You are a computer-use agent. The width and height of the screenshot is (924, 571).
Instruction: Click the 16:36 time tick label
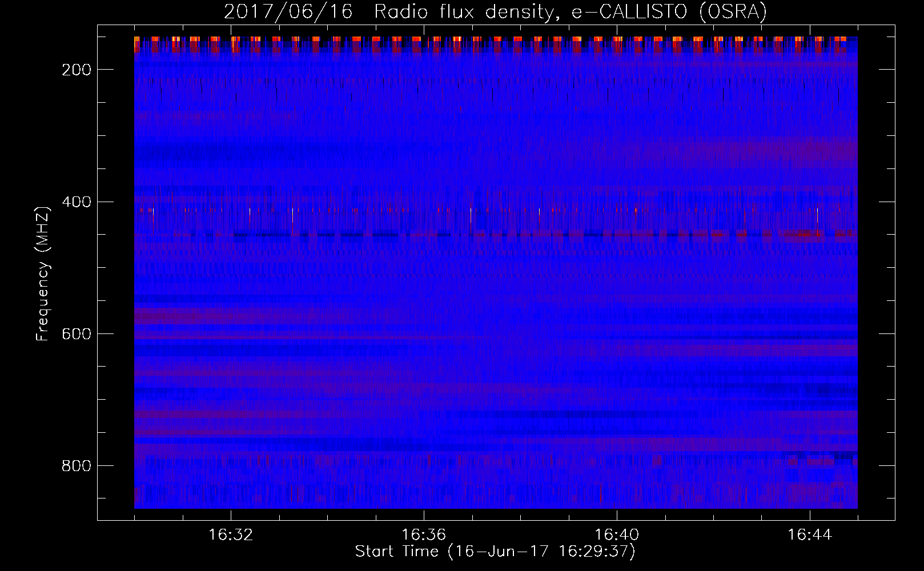424,535
